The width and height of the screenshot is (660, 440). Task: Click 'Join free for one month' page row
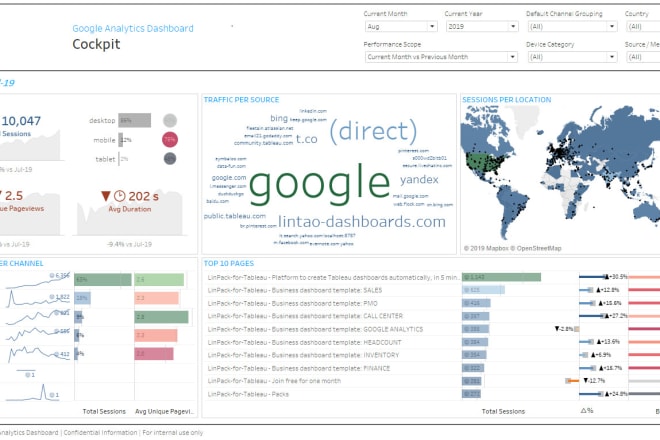click(x=274, y=381)
